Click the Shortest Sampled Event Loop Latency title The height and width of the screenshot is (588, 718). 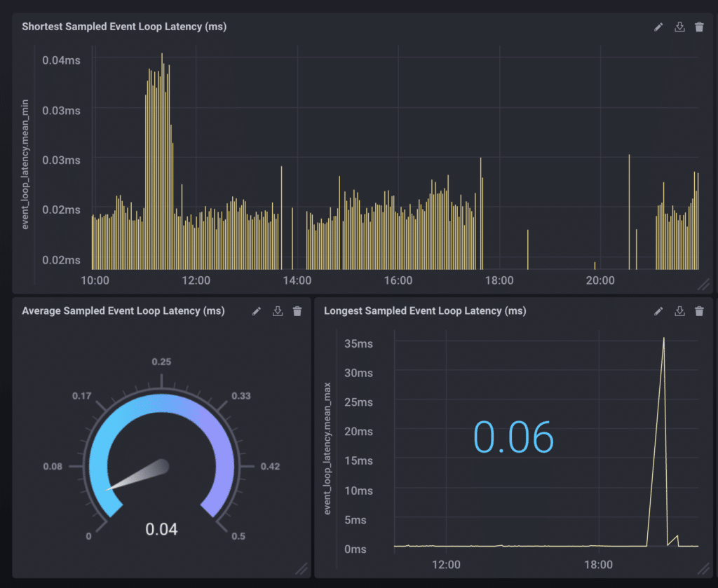124,27
